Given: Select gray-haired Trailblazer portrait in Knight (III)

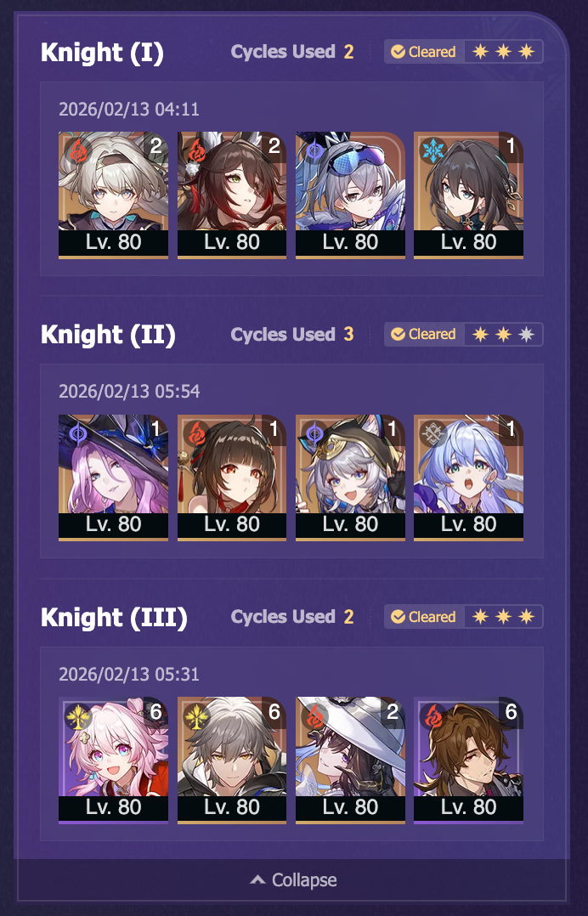Looking at the screenshot, I should [232, 760].
